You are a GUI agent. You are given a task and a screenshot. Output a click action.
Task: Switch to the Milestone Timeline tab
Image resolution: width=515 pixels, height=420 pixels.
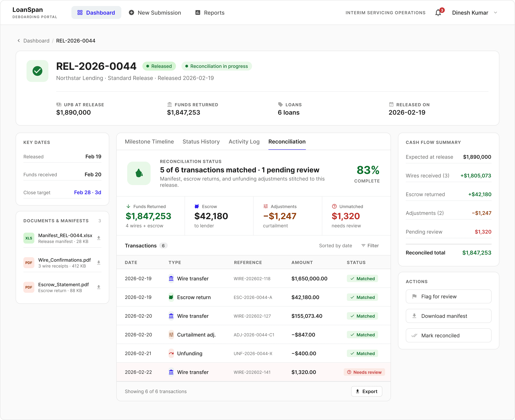click(x=149, y=142)
